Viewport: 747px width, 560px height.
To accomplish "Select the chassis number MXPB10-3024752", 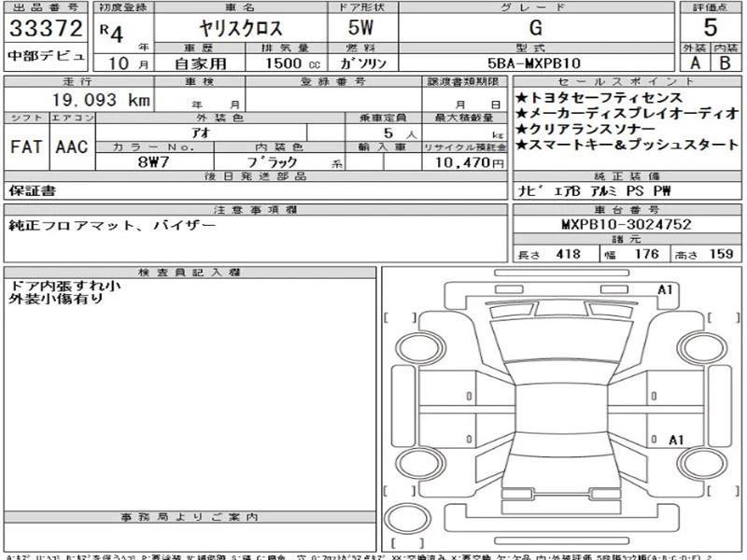I will [626, 225].
